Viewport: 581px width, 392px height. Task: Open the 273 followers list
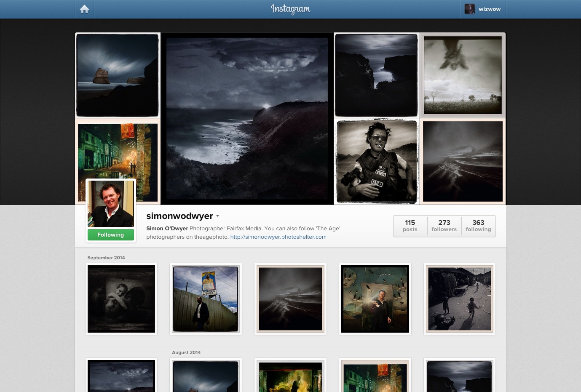444,226
